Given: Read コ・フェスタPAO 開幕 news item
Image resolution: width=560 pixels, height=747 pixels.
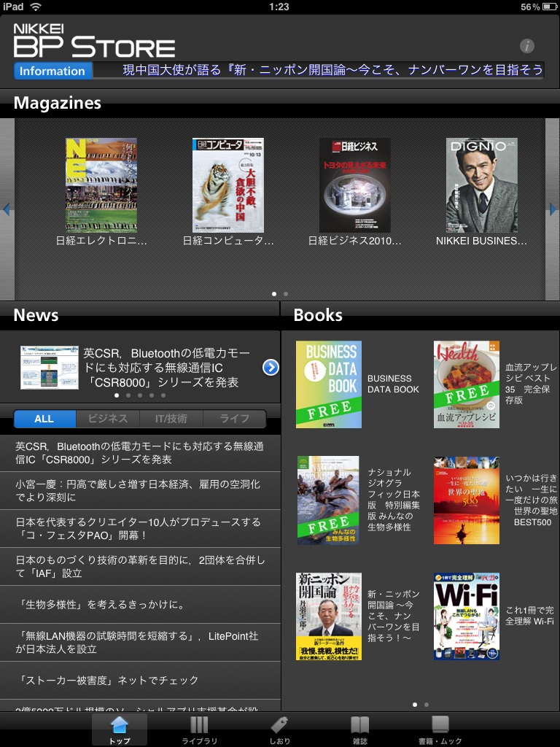Looking at the screenshot, I should click(140, 529).
